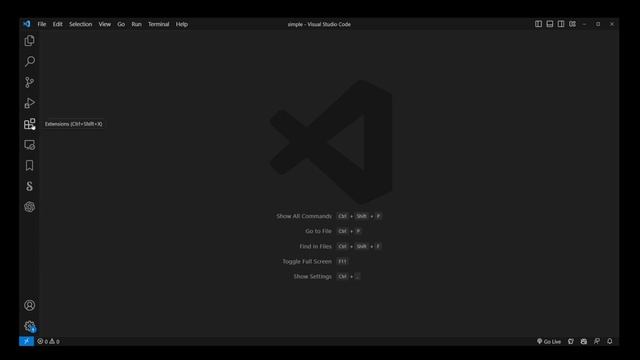
Task: Open the errors and warnings count
Action: coord(48,341)
